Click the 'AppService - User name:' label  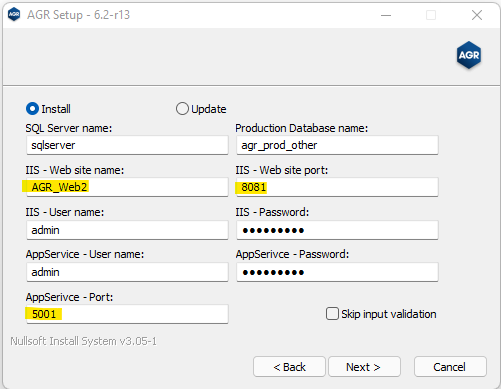85,254
